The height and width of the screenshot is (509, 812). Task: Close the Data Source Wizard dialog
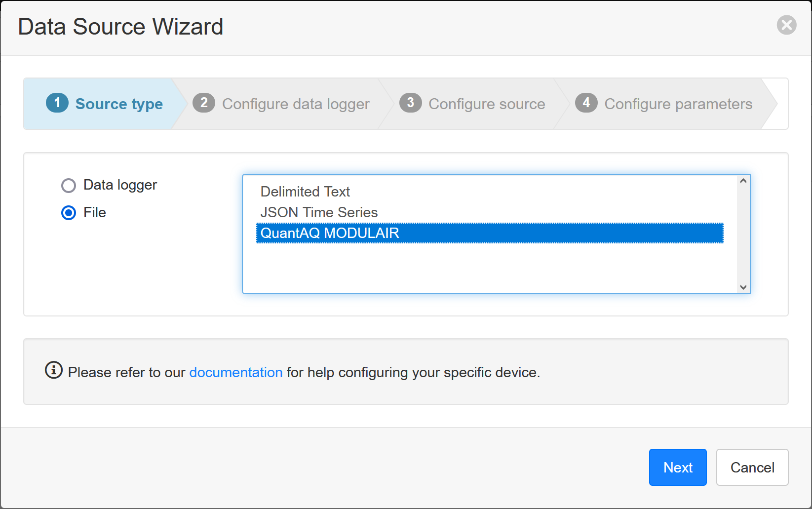coord(786,25)
